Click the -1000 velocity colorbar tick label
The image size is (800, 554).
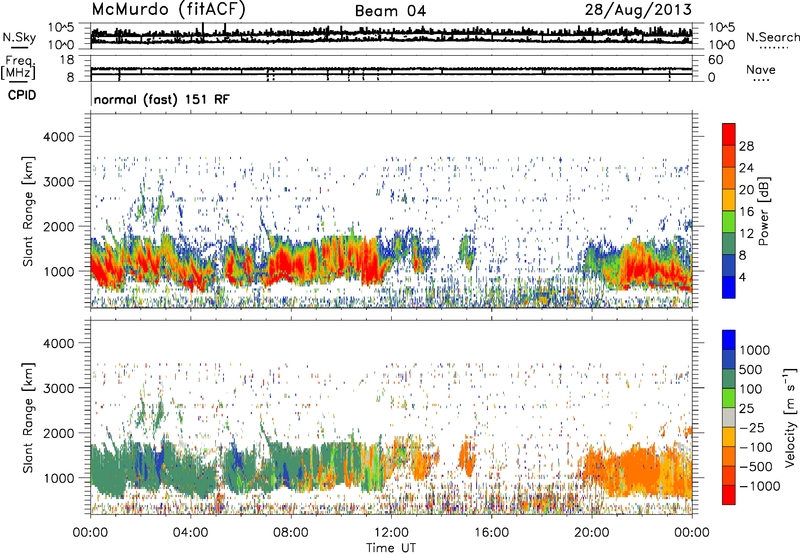760,486
